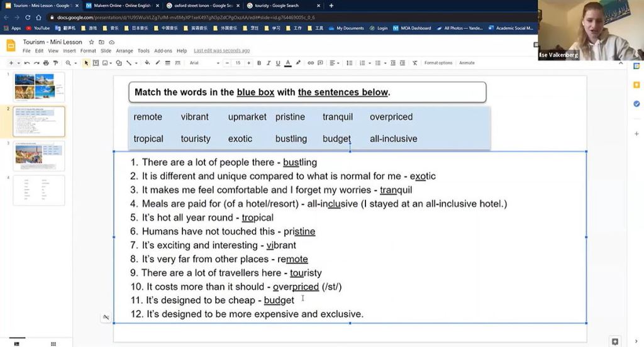Switch to grid view at bottom left
Image resolution: width=644 pixels, height=347 pixels.
pyautogui.click(x=53, y=344)
